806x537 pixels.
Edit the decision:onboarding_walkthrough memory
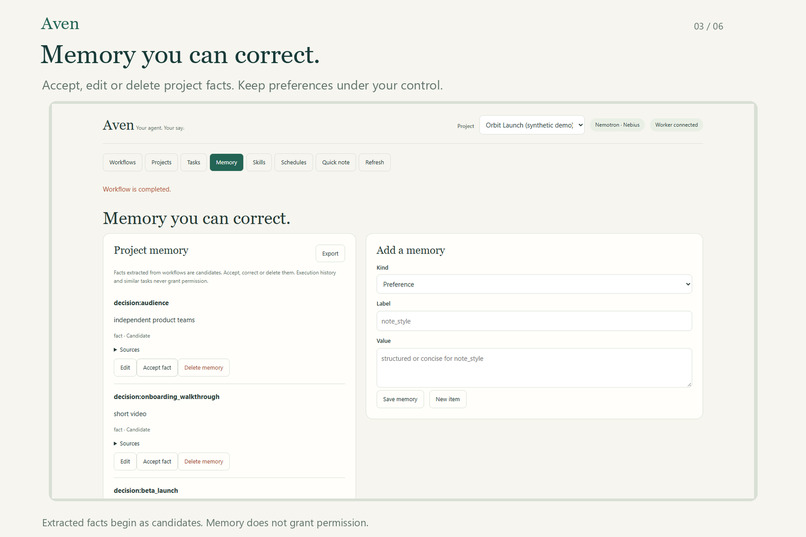(125, 461)
